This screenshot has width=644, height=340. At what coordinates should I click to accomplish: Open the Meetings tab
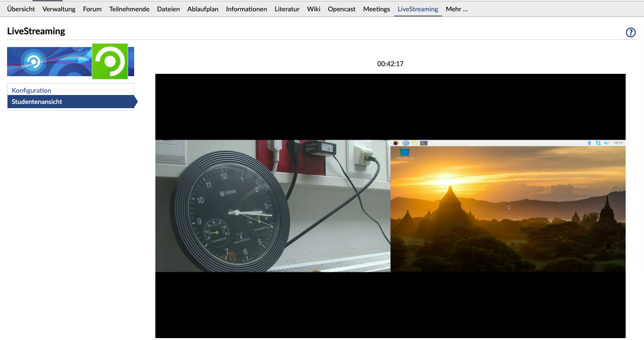click(x=376, y=9)
